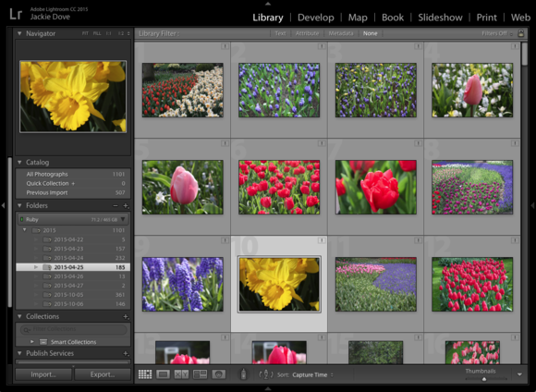Switch to Develop module
This screenshot has height=392, width=536.
point(315,18)
